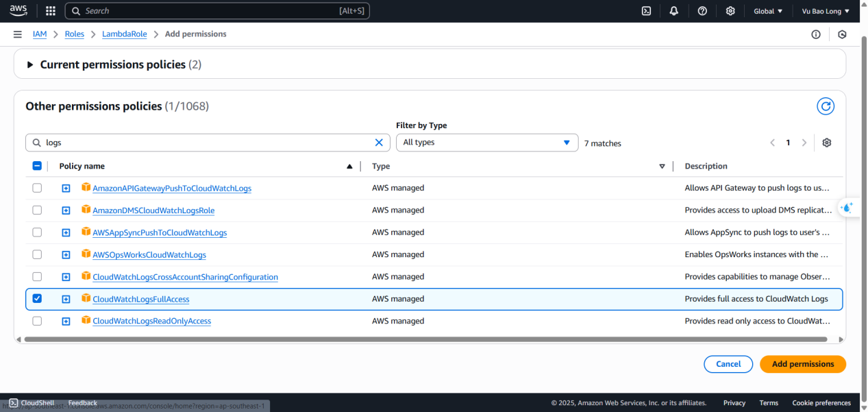This screenshot has height=412, width=868.
Task: Expand CloudWatchLogsCrossAccountSharingConfiguration policy details
Action: click(x=66, y=277)
